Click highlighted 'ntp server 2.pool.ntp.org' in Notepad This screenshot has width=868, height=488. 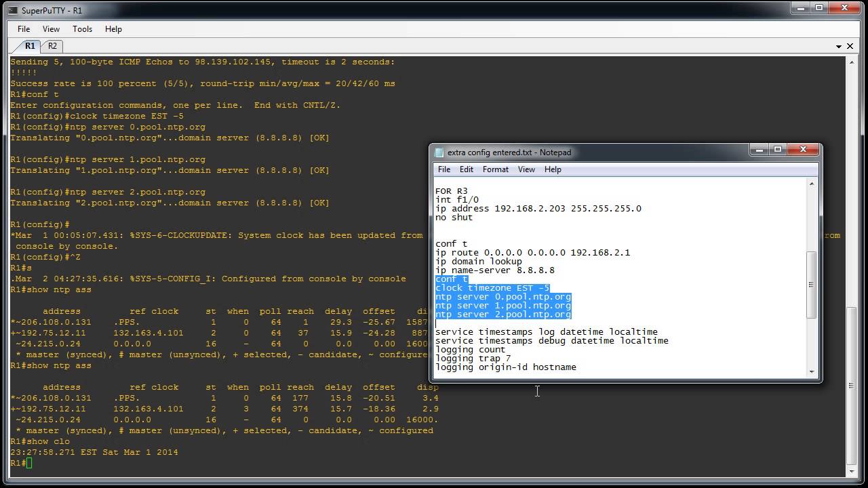(x=503, y=314)
